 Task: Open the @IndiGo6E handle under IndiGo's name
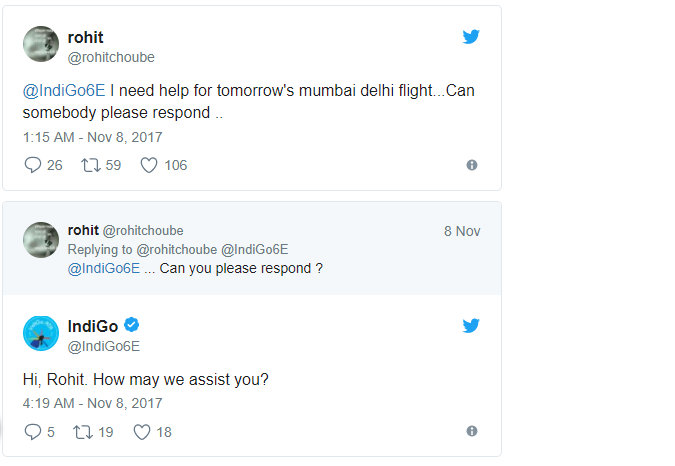coord(103,346)
